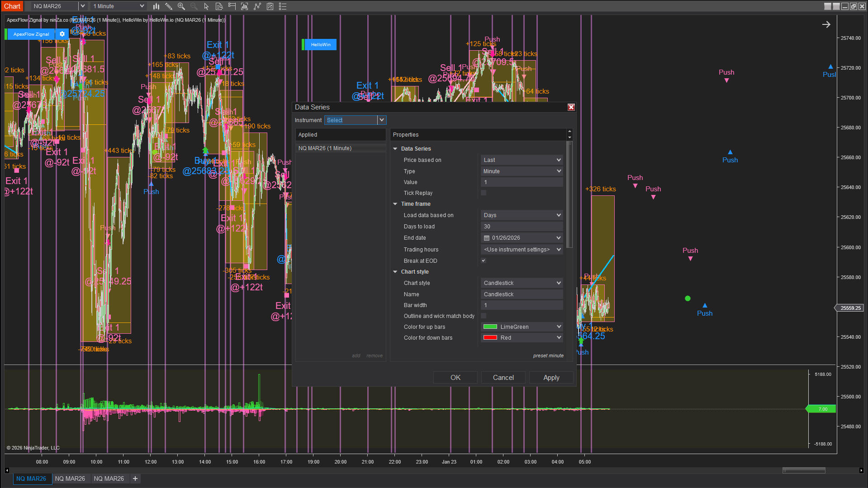Click the preset minute link
Viewport: 868px width, 488px height.
(x=548, y=356)
